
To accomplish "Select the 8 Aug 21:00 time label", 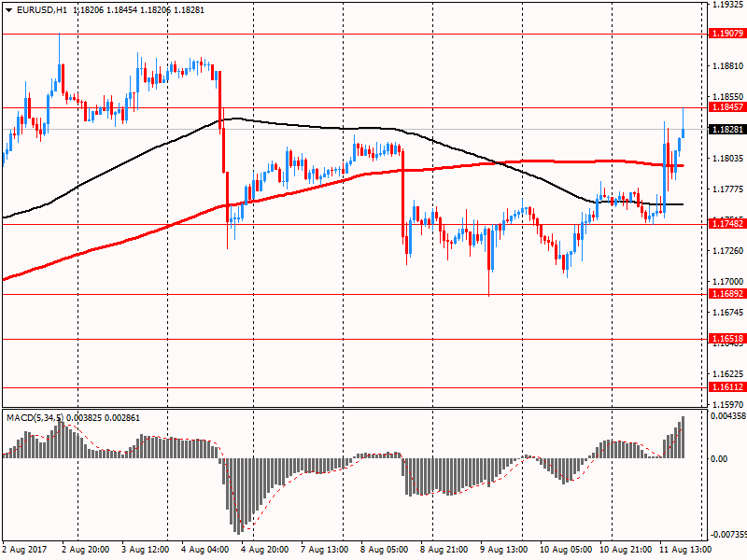I will point(444,550).
